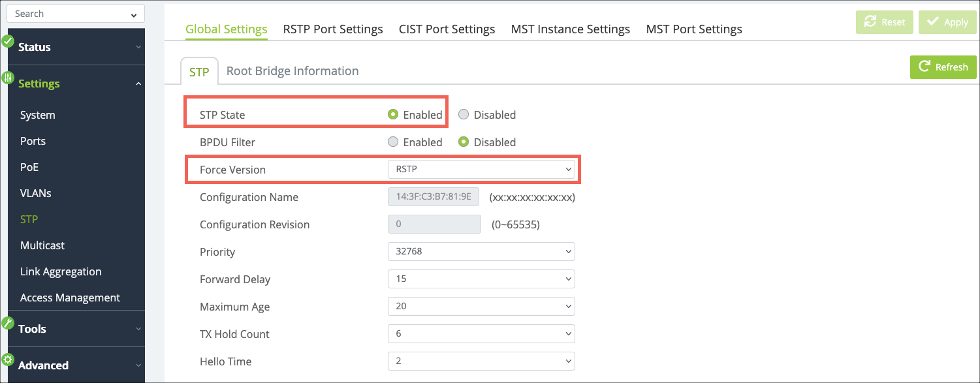This screenshot has height=383, width=980.
Task: Select Enabled for BPDU Filter
Action: click(393, 142)
